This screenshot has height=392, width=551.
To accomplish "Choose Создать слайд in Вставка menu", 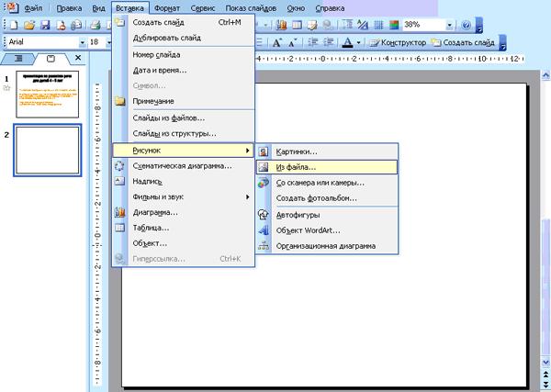I will point(184,22).
